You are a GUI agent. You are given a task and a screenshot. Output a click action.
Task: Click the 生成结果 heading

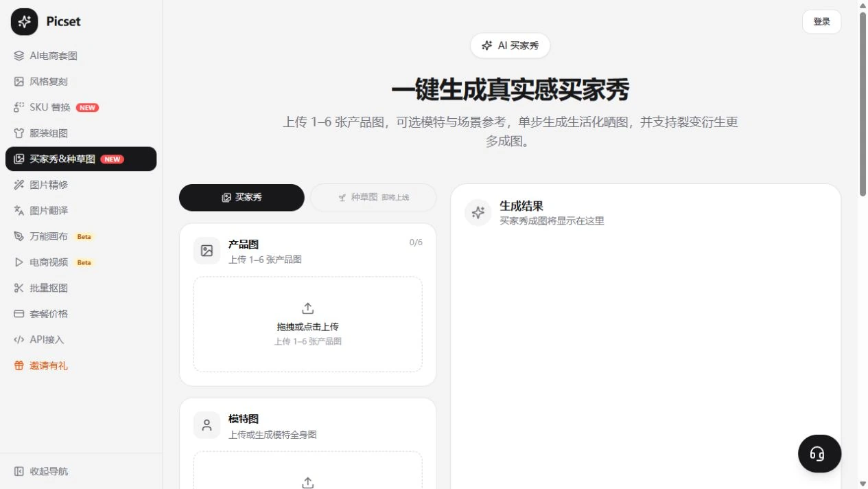(521, 205)
